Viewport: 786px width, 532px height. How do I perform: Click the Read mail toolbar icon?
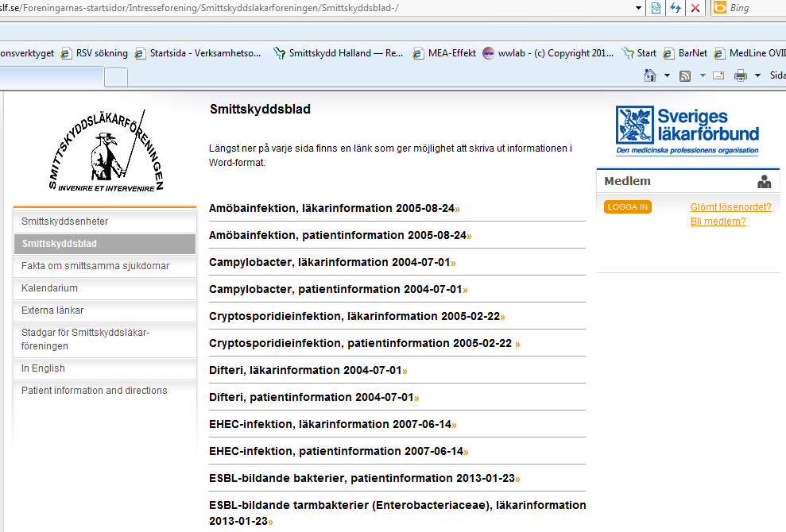click(718, 75)
